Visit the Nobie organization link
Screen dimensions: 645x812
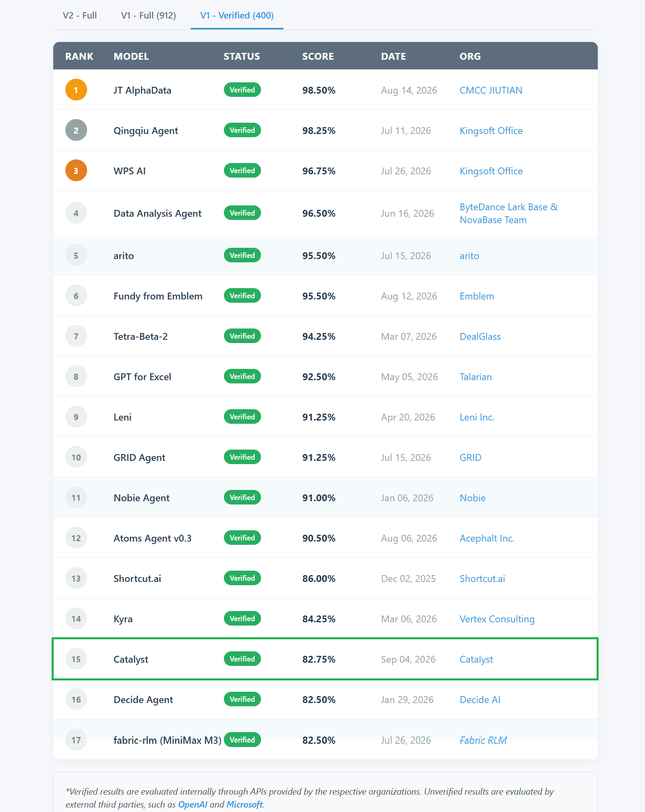tap(473, 498)
